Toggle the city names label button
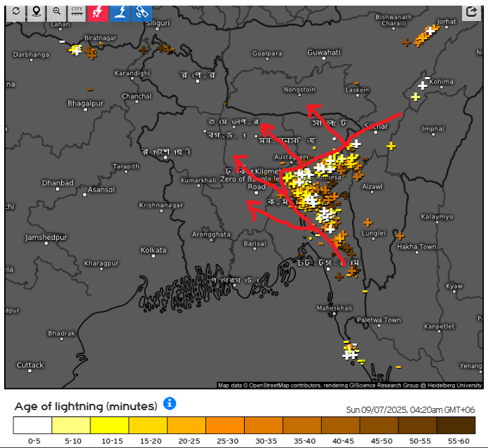488x448 pixels. coord(77,13)
